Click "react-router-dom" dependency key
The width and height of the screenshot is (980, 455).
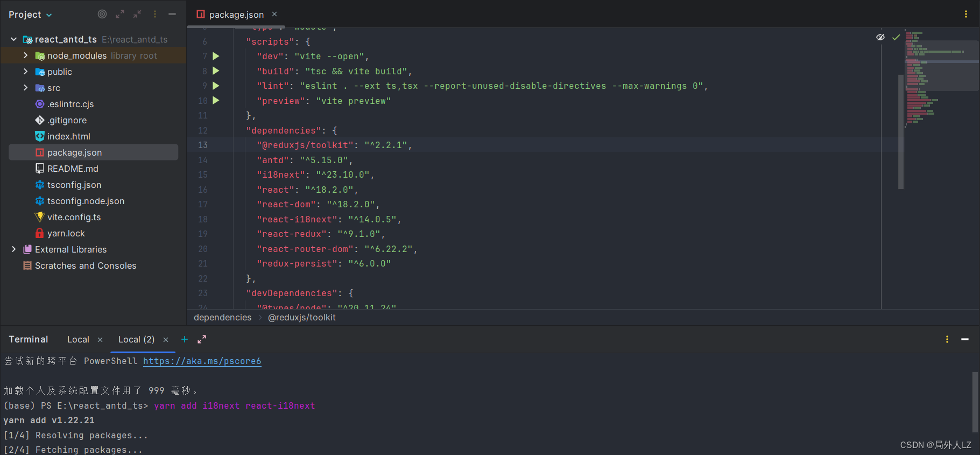pyautogui.click(x=305, y=249)
